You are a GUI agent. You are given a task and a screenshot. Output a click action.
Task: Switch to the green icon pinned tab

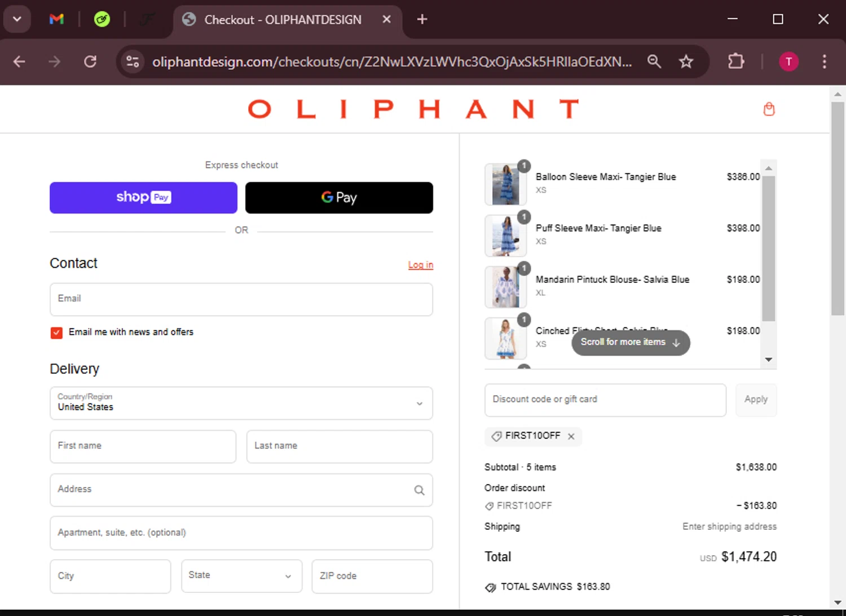click(x=102, y=19)
